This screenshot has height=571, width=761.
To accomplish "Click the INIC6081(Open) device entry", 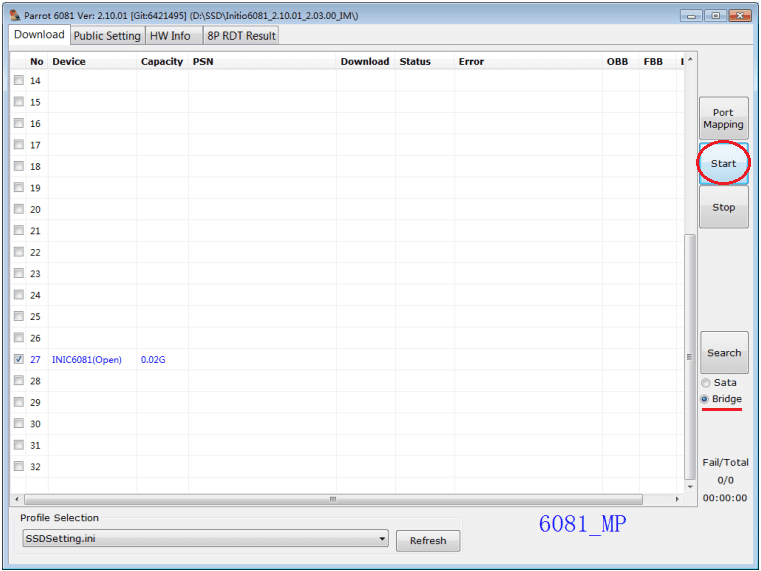I will pos(87,359).
